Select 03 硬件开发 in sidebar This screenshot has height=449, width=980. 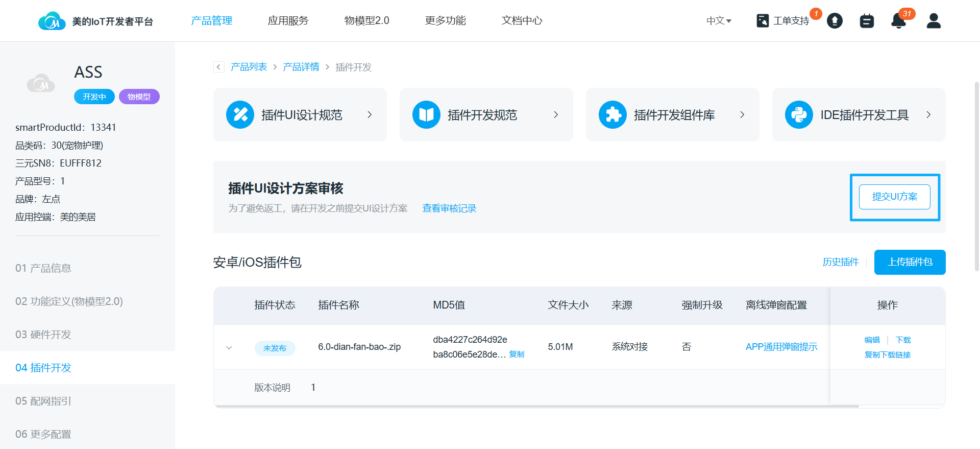[x=43, y=335]
